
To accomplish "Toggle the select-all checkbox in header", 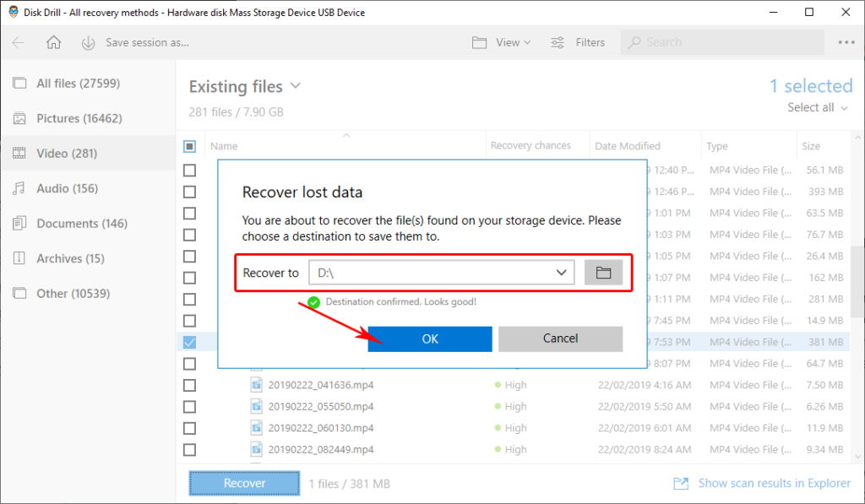I will point(189,146).
